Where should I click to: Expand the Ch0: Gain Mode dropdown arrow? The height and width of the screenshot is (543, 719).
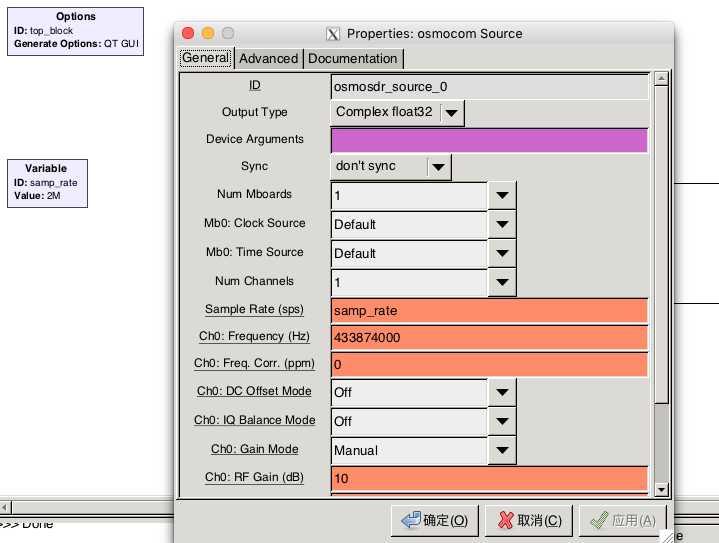click(x=502, y=450)
